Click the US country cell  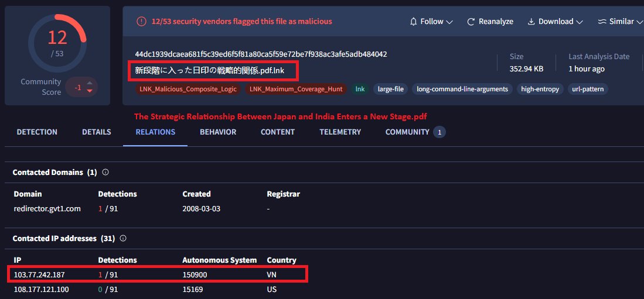[x=271, y=289]
